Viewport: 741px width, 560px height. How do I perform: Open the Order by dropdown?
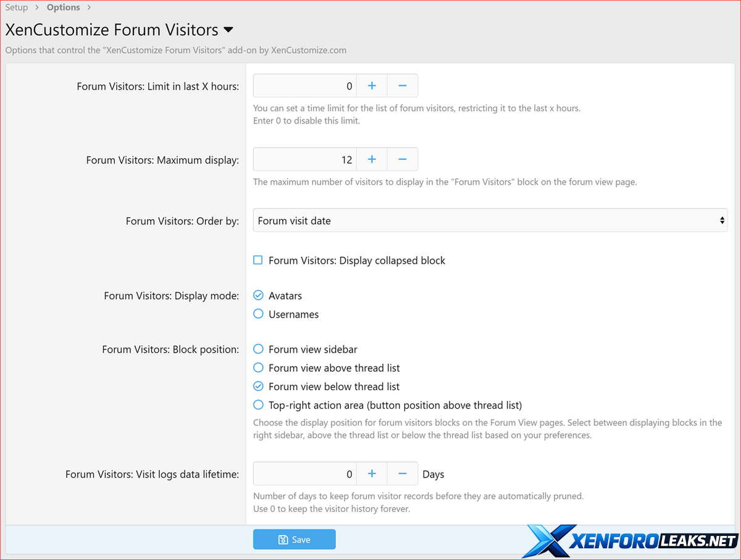tap(490, 220)
